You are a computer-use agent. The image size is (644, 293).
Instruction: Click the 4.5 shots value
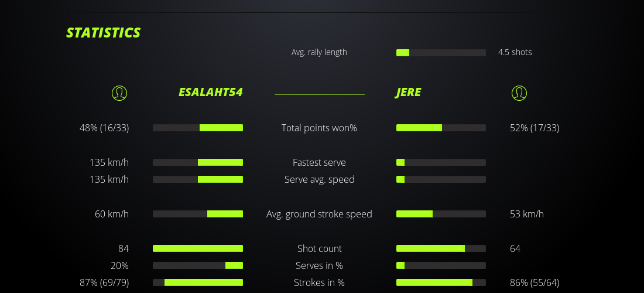515,52
